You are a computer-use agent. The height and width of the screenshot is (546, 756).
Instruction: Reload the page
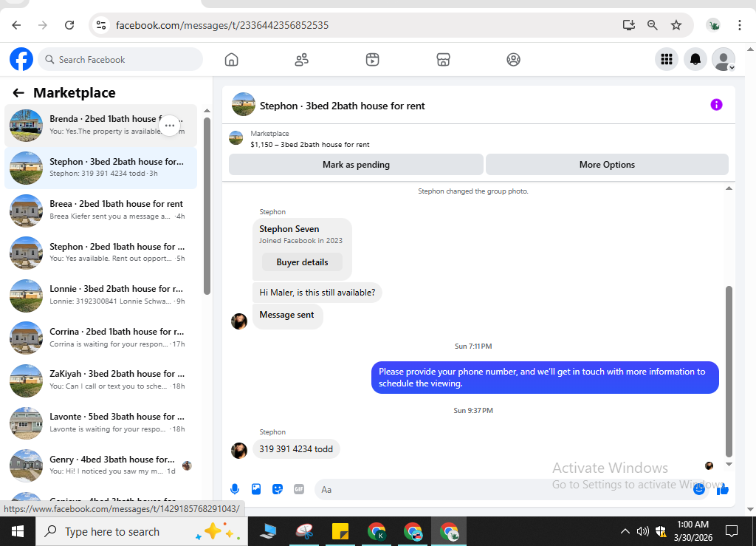point(69,25)
